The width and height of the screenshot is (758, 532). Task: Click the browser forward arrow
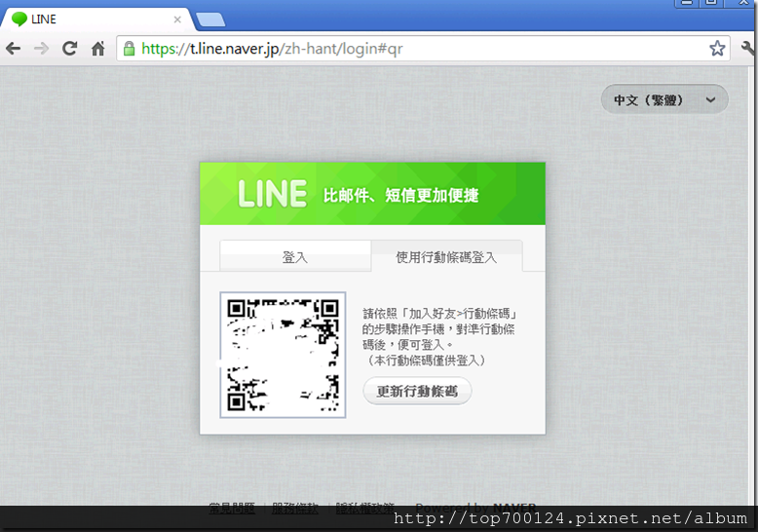[x=42, y=49]
